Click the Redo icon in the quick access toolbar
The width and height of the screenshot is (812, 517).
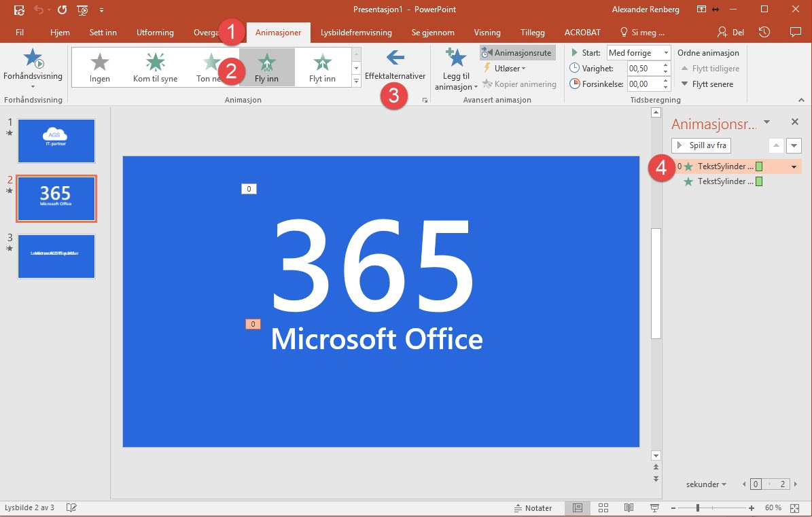[62, 10]
